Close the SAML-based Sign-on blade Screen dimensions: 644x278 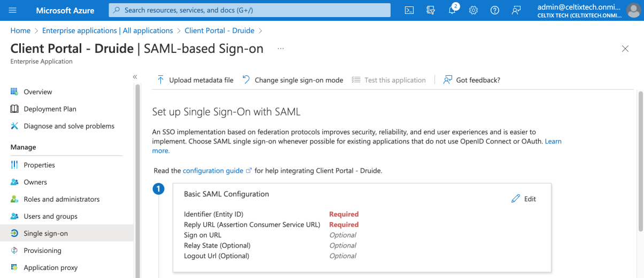click(x=625, y=49)
